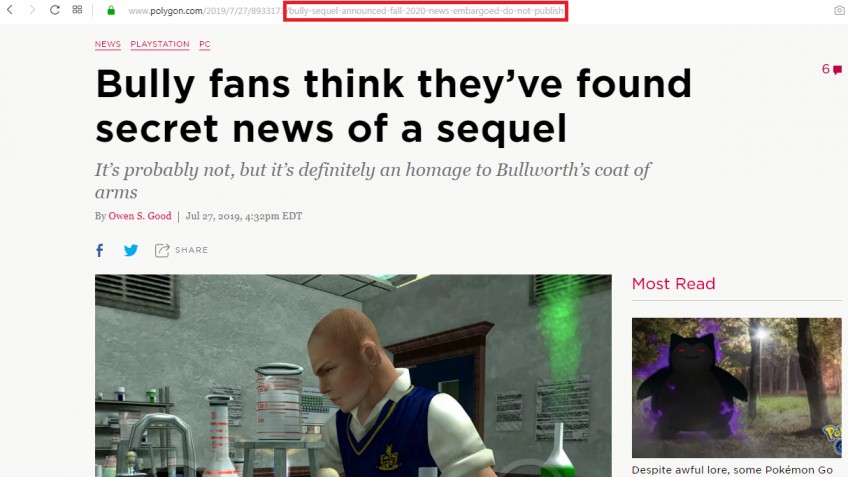Open the PLAYSTATION category link
Viewport: 848px width, 477px height.
tap(160, 44)
